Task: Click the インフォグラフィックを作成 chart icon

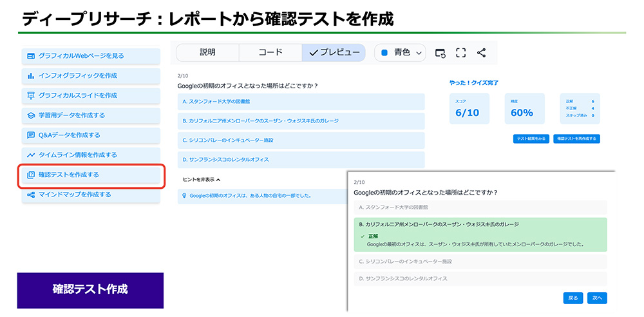Action: pos(31,76)
